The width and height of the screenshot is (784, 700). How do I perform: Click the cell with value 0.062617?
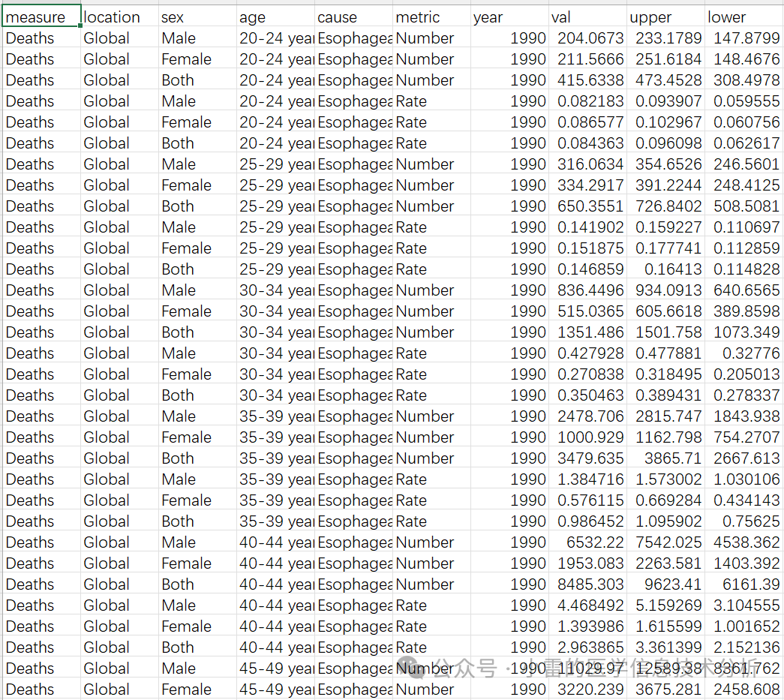[743, 143]
